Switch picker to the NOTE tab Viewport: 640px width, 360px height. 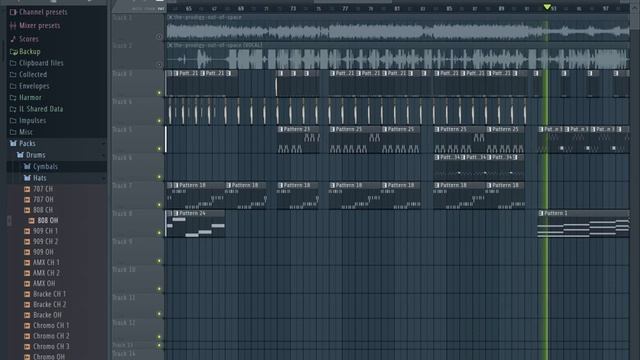point(137,9)
